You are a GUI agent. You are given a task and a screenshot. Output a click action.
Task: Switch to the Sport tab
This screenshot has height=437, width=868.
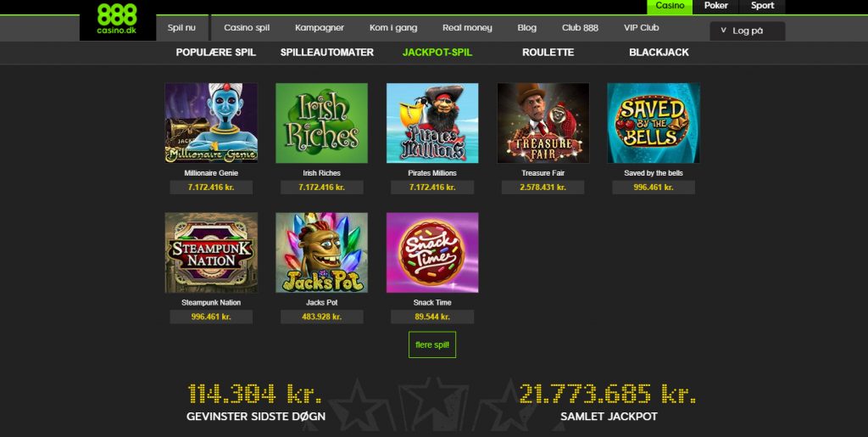[x=762, y=6]
